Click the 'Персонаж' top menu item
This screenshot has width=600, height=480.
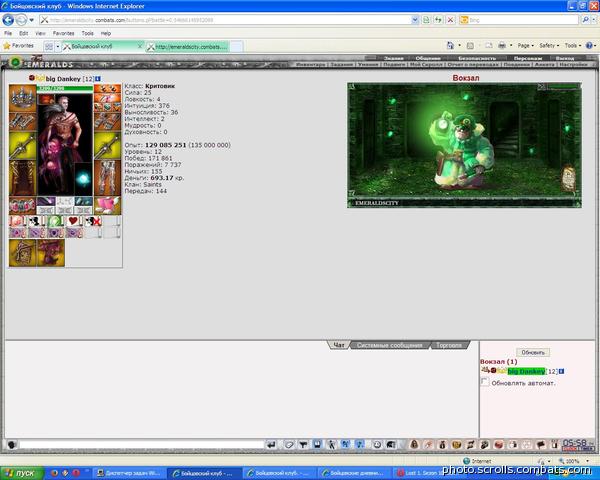528,58
